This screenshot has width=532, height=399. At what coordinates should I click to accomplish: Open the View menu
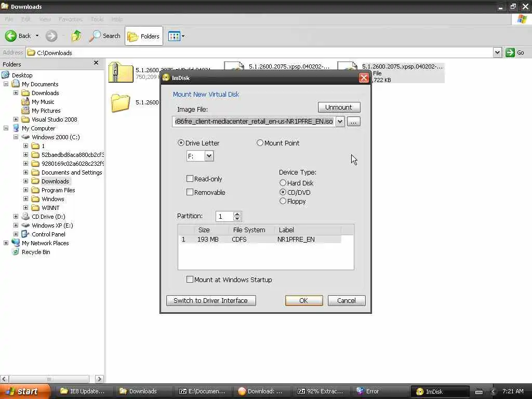[45, 19]
